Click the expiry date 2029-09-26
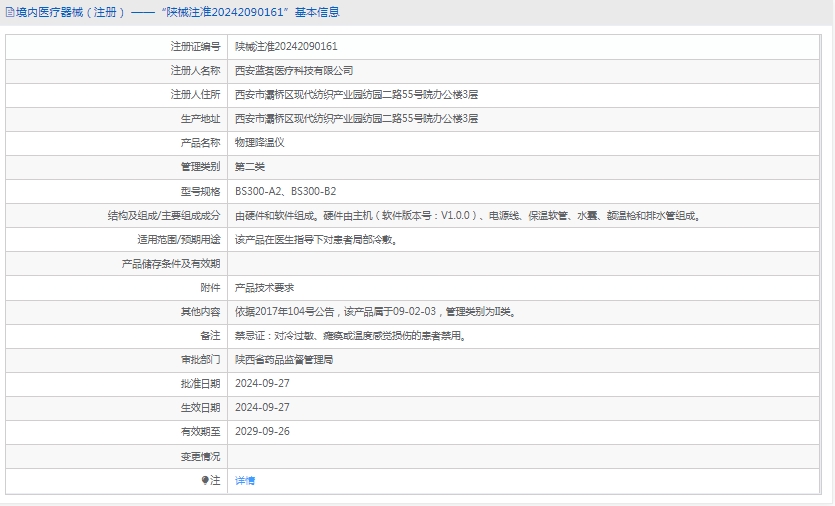Image resolution: width=835 pixels, height=506 pixels. tap(262, 431)
